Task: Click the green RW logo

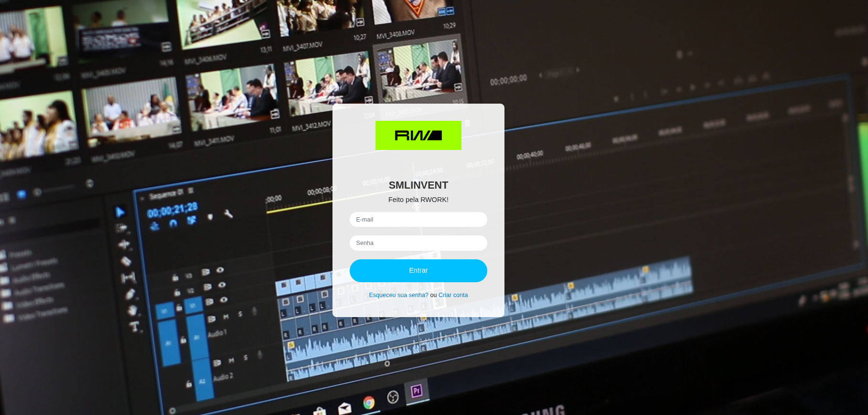Action: [x=418, y=136]
